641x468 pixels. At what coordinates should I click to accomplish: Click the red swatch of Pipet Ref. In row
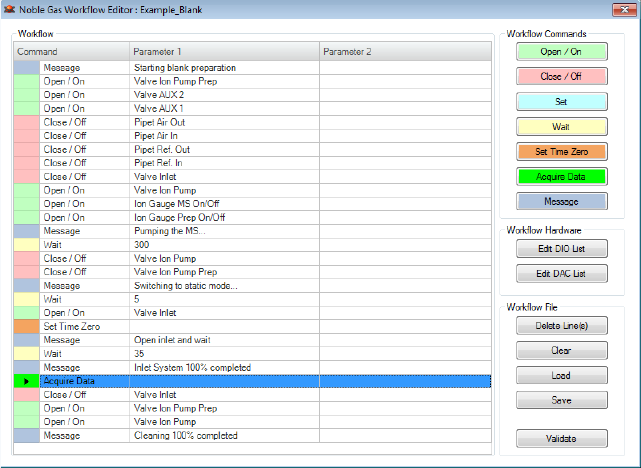pyautogui.click(x=27, y=163)
